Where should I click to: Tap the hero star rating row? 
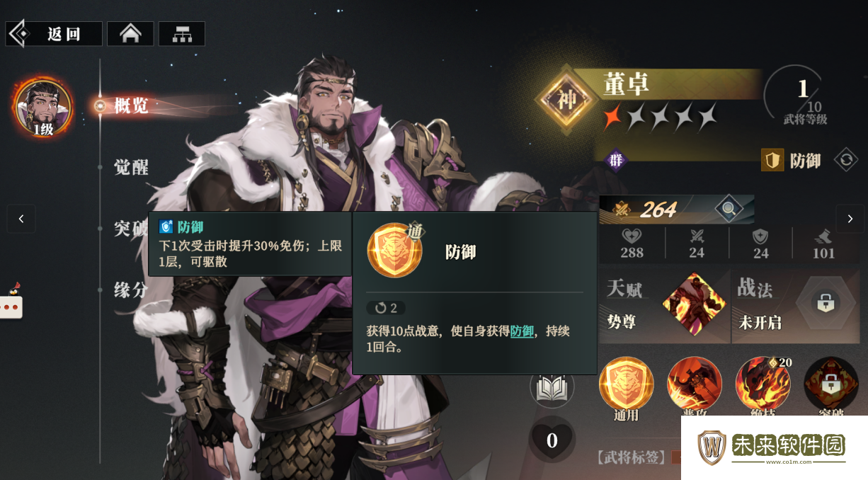pyautogui.click(x=659, y=118)
